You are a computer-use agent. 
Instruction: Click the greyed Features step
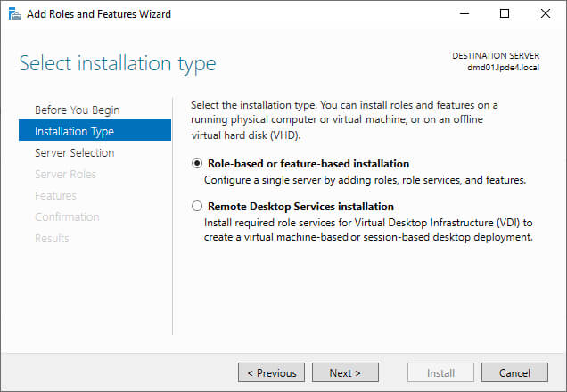tap(55, 195)
